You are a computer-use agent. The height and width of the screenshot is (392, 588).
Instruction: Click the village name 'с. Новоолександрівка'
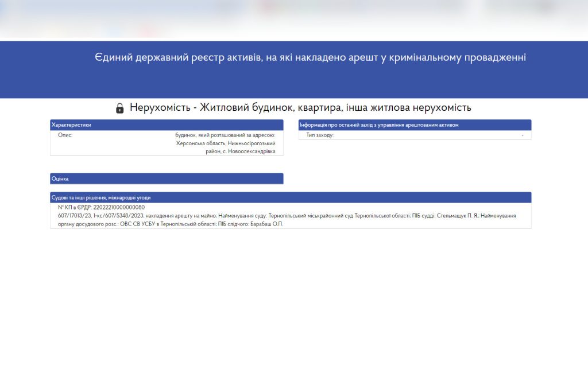click(248, 152)
